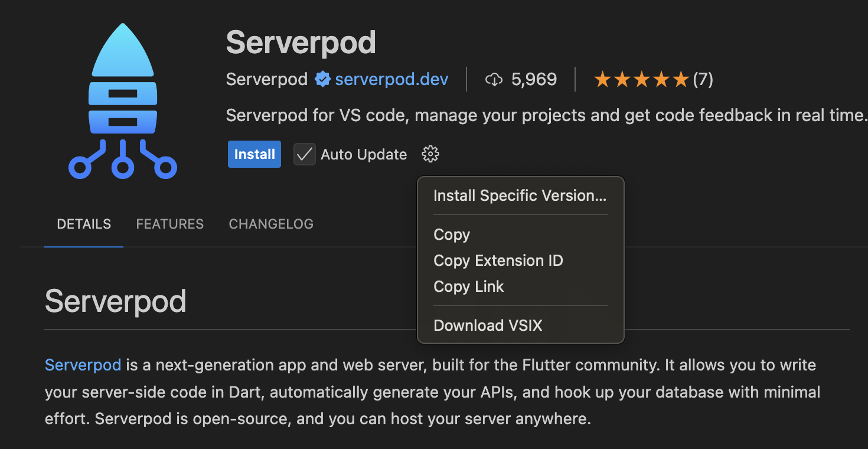The image size is (868, 449).
Task: Click the rating count (7)
Action: tap(703, 79)
